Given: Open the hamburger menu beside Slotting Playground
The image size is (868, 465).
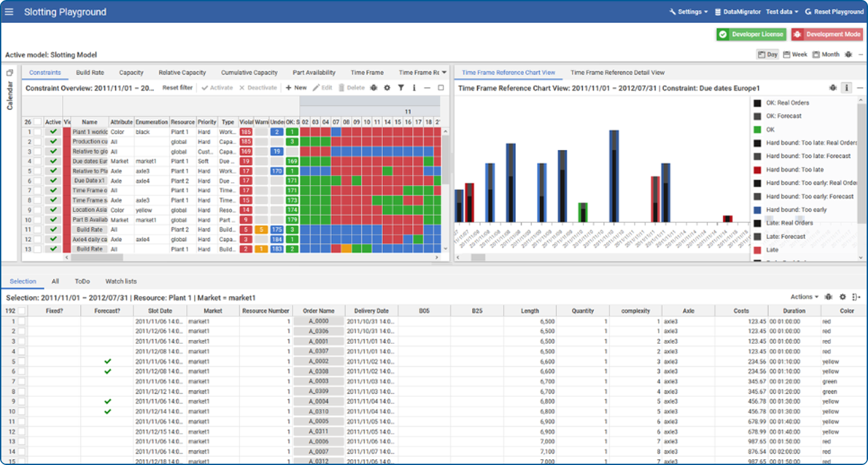Looking at the screenshot, I should click(9, 12).
